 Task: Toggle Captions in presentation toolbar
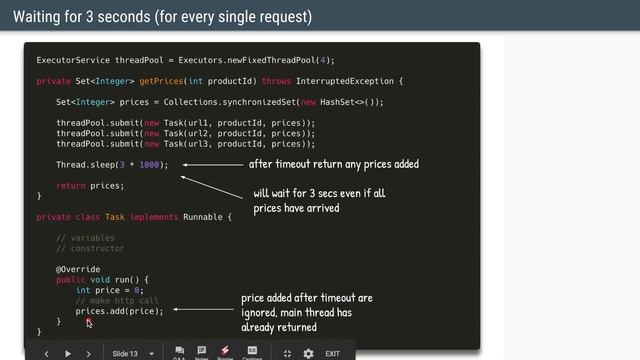point(252,352)
